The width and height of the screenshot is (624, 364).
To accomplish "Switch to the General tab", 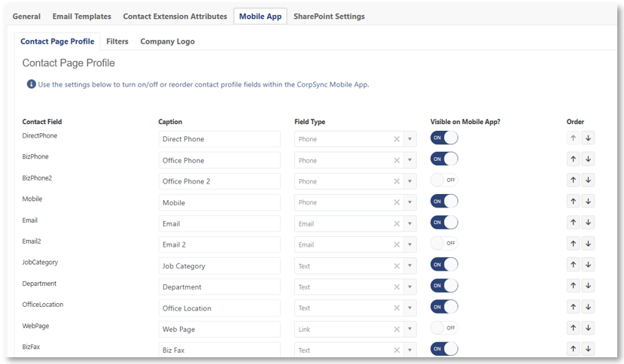I will pyautogui.click(x=26, y=17).
